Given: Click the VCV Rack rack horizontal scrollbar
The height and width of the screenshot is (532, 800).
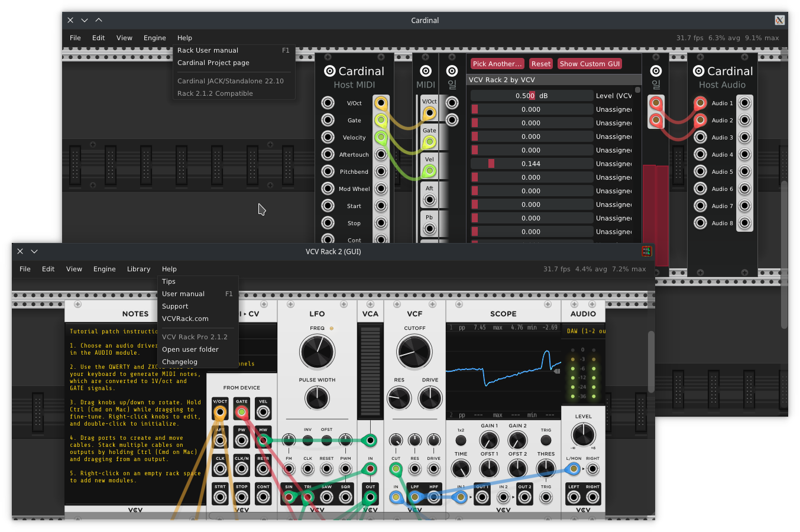Looking at the screenshot, I should point(328,516).
